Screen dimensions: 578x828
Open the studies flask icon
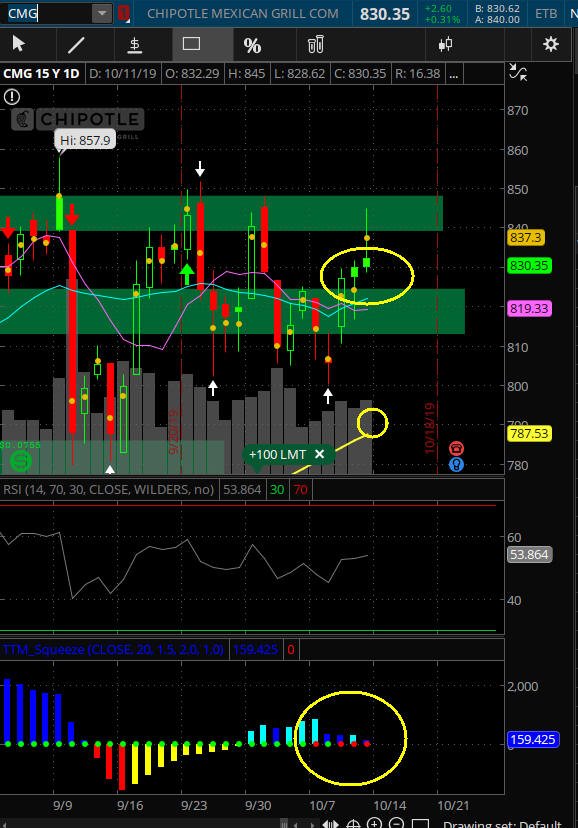pyautogui.click(x=315, y=45)
